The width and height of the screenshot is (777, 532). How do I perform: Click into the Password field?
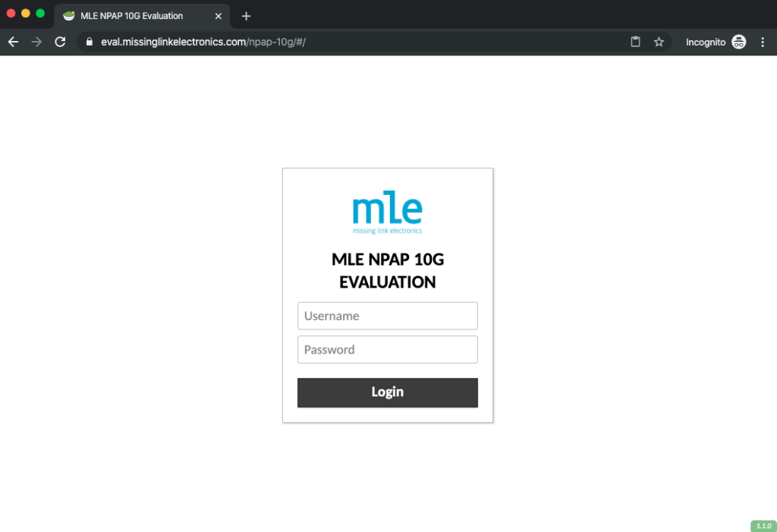[x=387, y=350]
